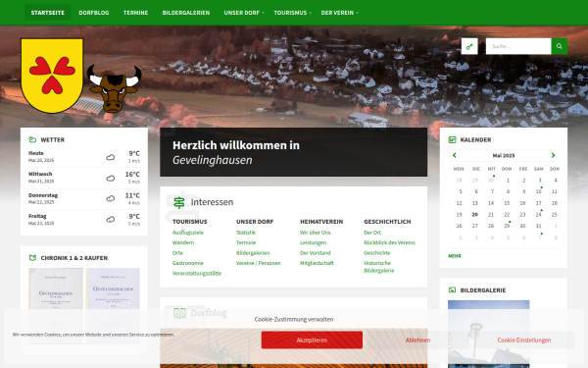This screenshot has height=368, width=588.
Task: Click the Wetter widget weather icon
Action: (32, 139)
